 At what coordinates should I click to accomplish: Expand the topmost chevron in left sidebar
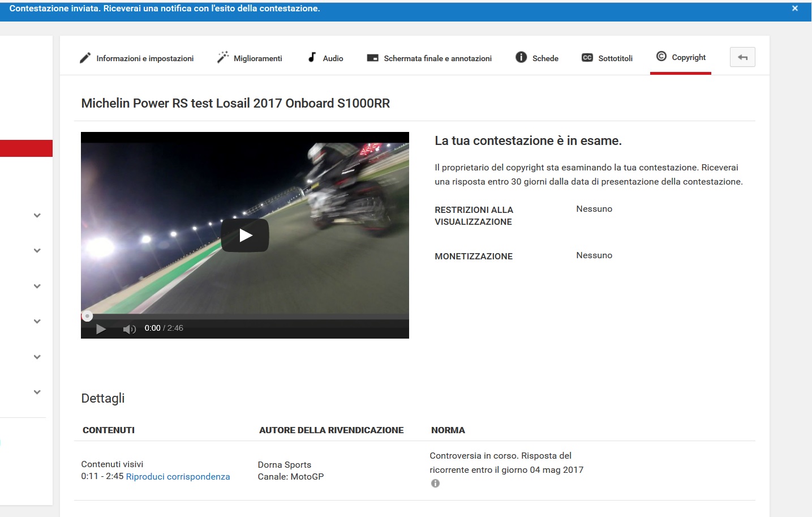point(37,215)
